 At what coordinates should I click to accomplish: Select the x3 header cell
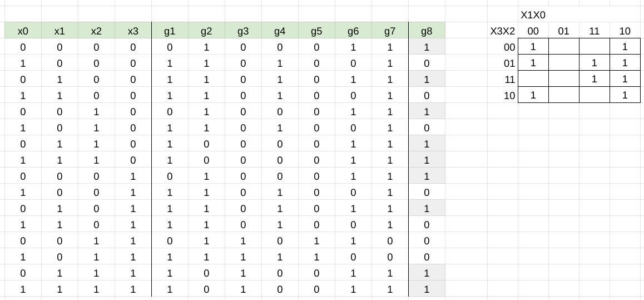pyautogui.click(x=133, y=31)
